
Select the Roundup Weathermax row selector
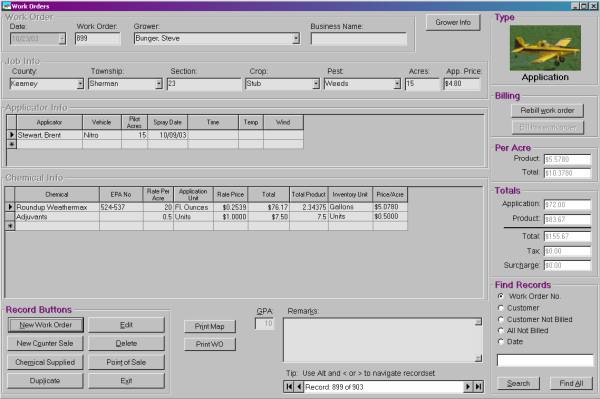point(10,207)
